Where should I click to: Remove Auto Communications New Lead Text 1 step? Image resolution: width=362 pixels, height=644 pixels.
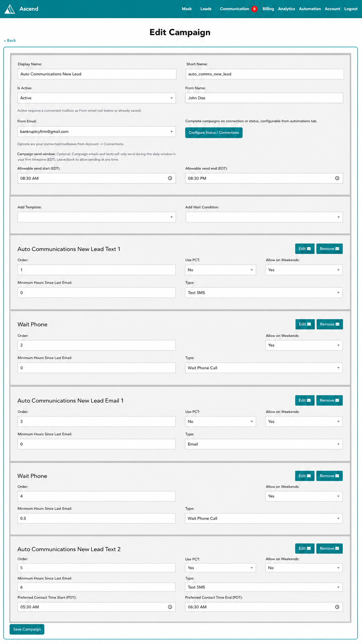tap(329, 249)
